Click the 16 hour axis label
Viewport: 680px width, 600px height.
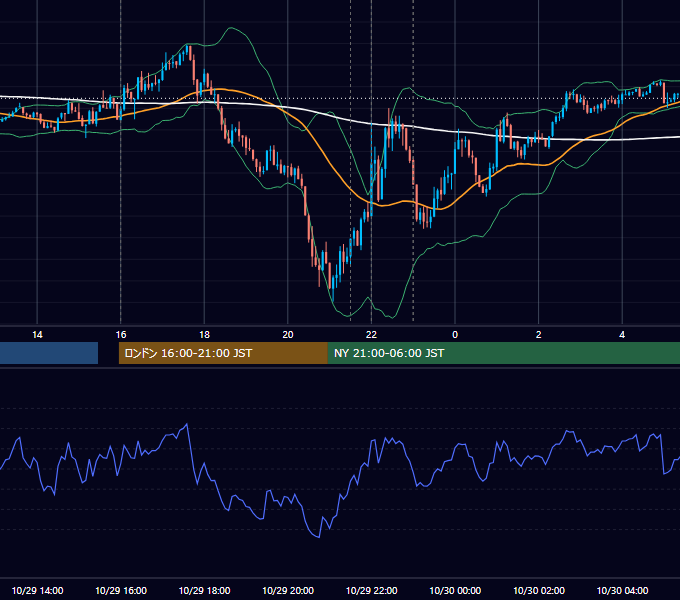tap(121, 335)
